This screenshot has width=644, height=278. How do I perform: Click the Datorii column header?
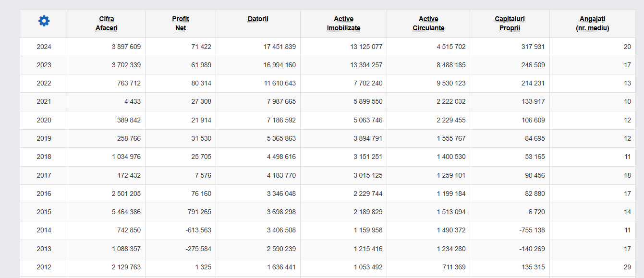258,19
